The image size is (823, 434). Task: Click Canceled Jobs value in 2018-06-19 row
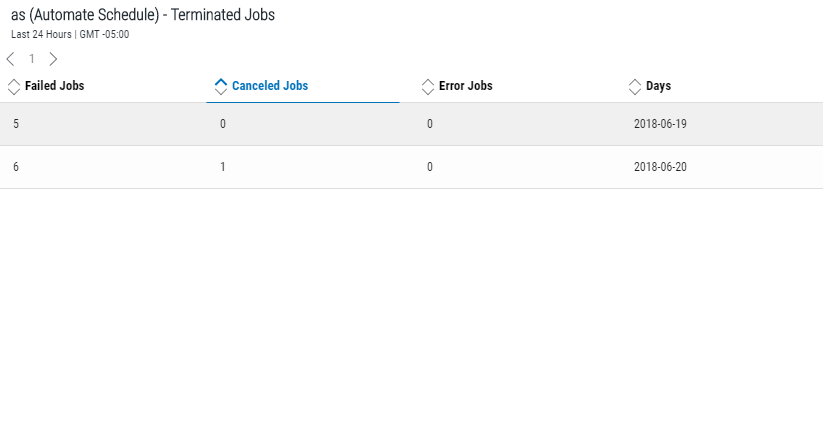click(x=223, y=124)
